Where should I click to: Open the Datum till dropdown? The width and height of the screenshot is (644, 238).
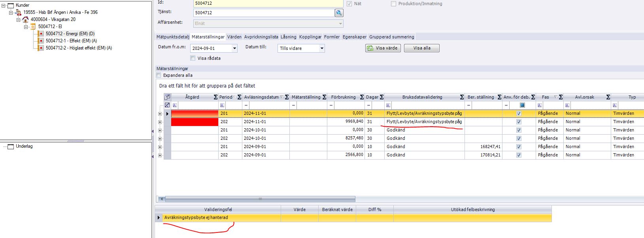tap(322, 48)
